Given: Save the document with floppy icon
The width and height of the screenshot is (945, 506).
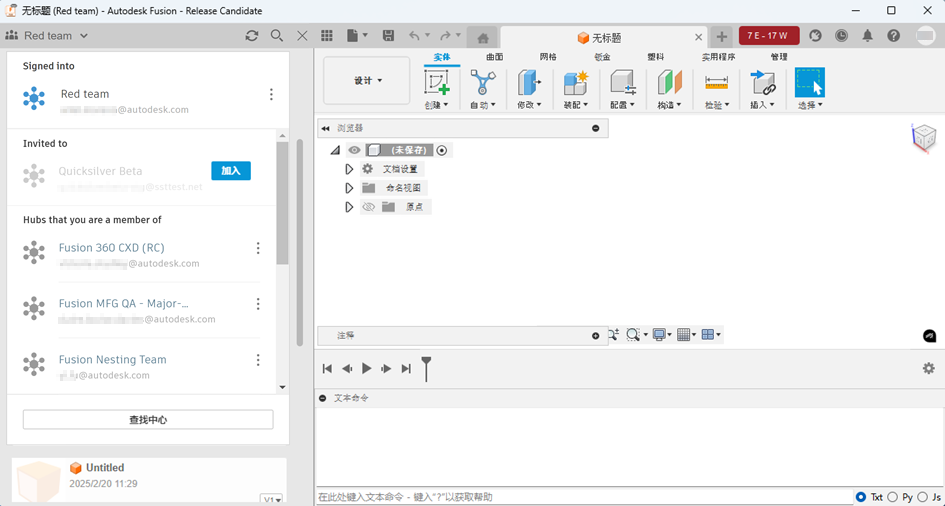Looking at the screenshot, I should pos(389,36).
